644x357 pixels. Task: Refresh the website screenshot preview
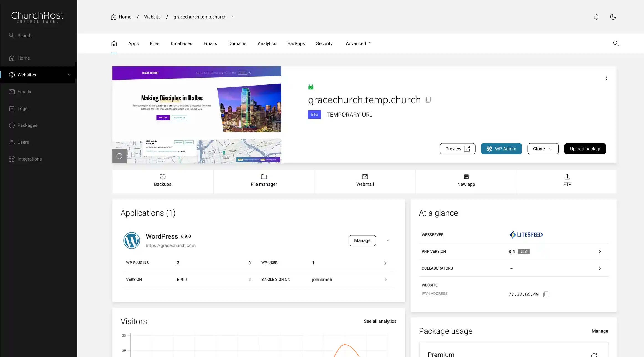(119, 156)
